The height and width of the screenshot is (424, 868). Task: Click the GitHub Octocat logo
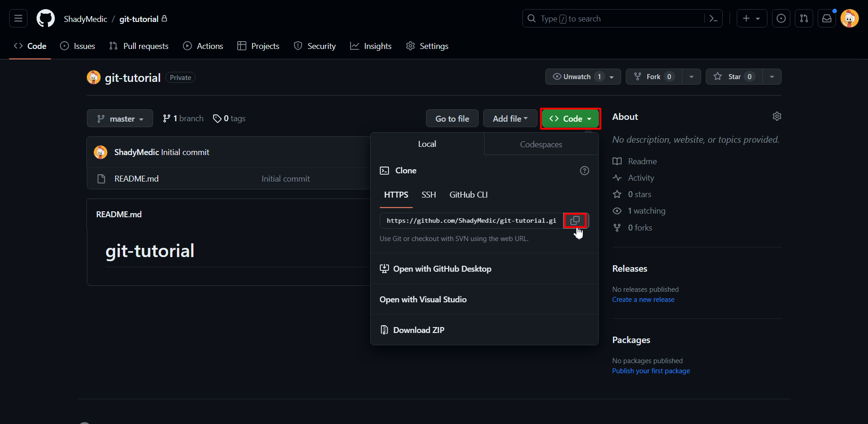coord(46,19)
